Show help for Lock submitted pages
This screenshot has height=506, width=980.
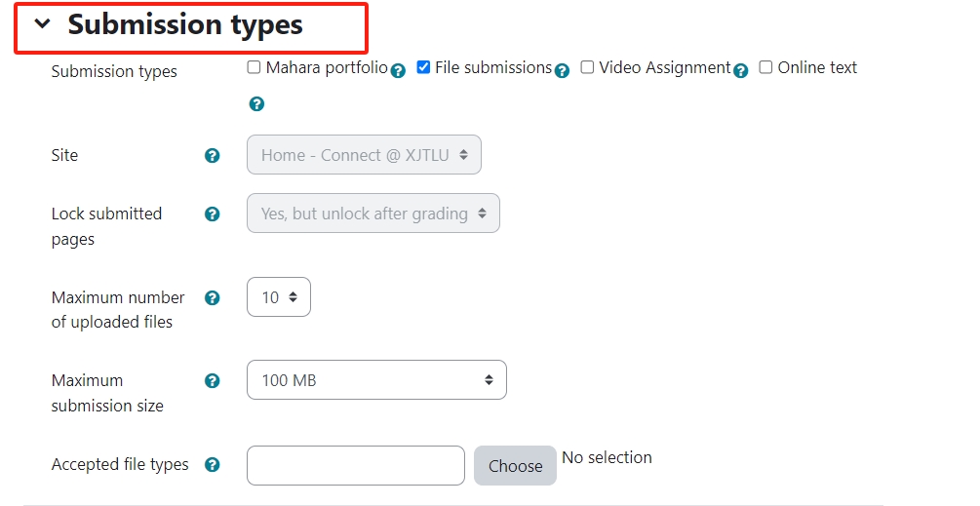[x=213, y=214]
